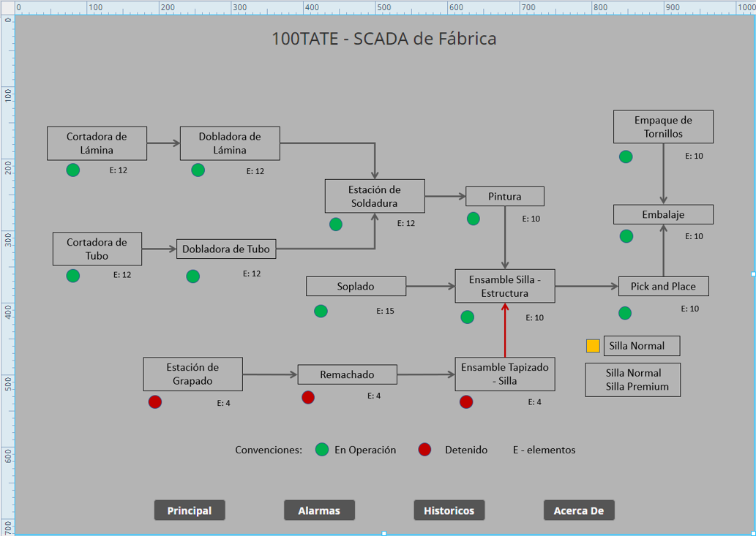Select the green light under Ensamble Silla - Estructura

click(x=467, y=317)
